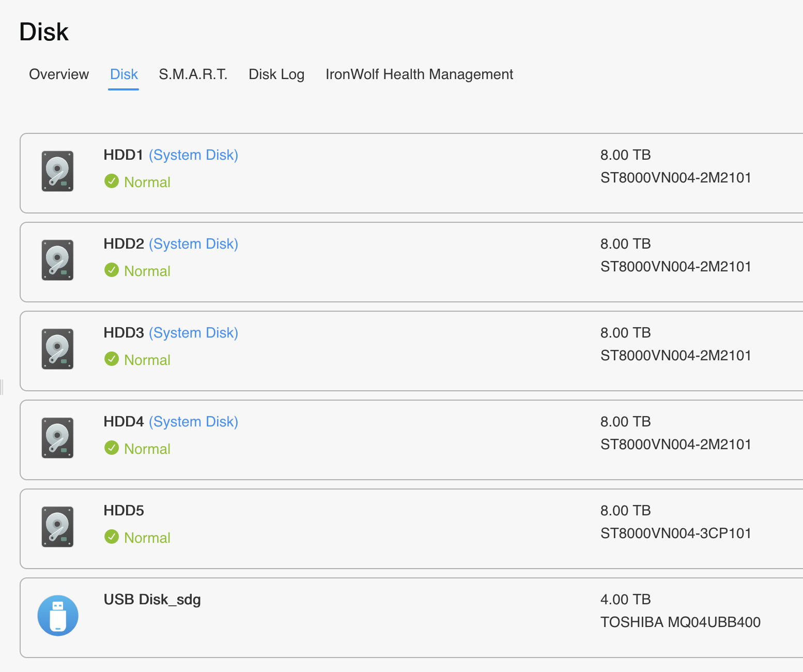
Task: Click HDD3 green check status icon
Action: pos(112,359)
